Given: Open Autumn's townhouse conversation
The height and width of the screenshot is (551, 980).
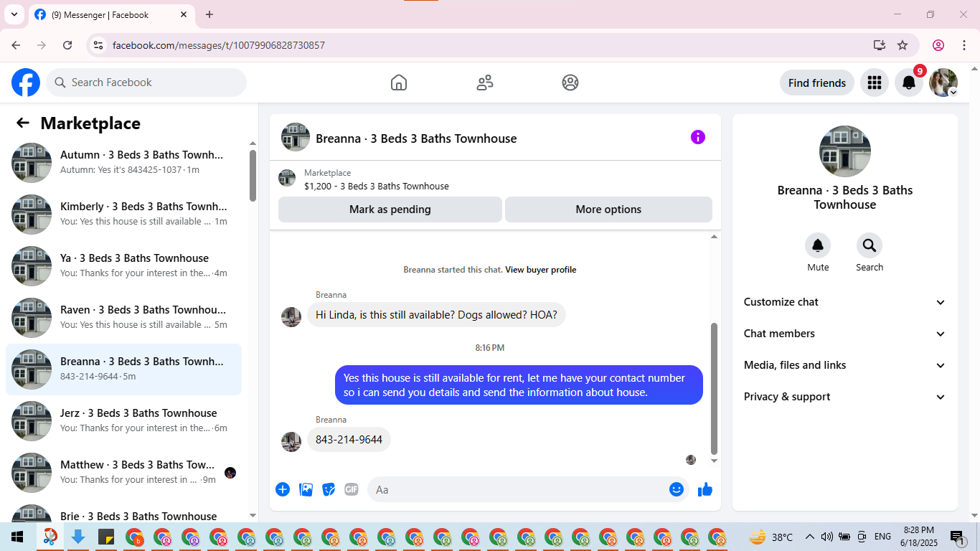Looking at the screenshot, I should click(x=123, y=163).
